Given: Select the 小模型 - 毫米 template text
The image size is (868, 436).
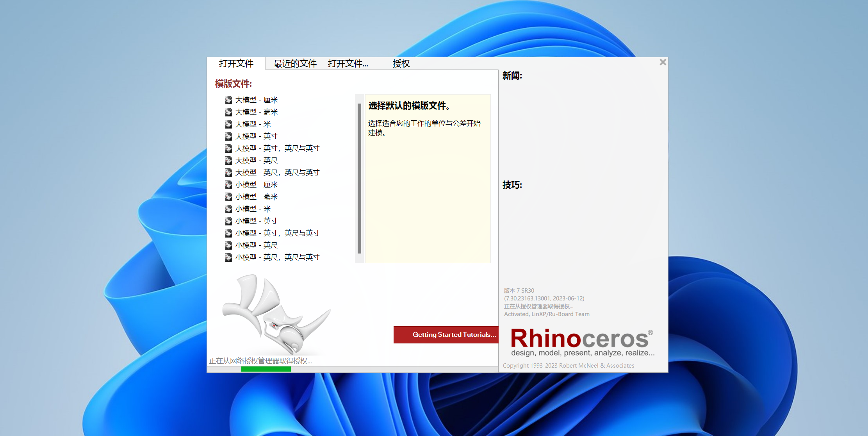Looking at the screenshot, I should [x=257, y=197].
